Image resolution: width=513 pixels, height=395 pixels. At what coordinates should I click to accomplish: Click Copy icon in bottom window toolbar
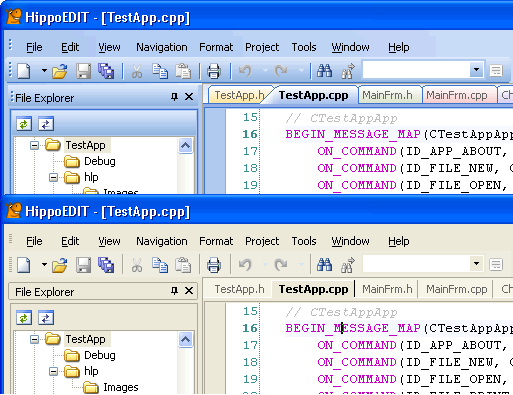tap(160, 265)
